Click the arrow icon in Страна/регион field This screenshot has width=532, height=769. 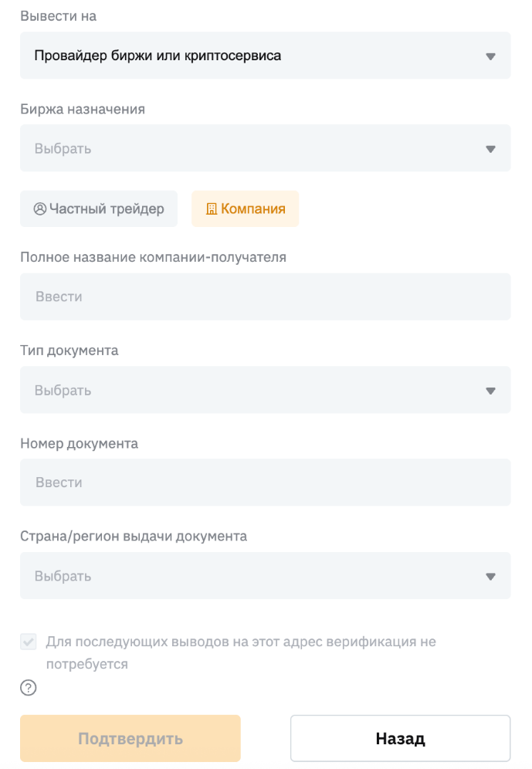tap(490, 577)
